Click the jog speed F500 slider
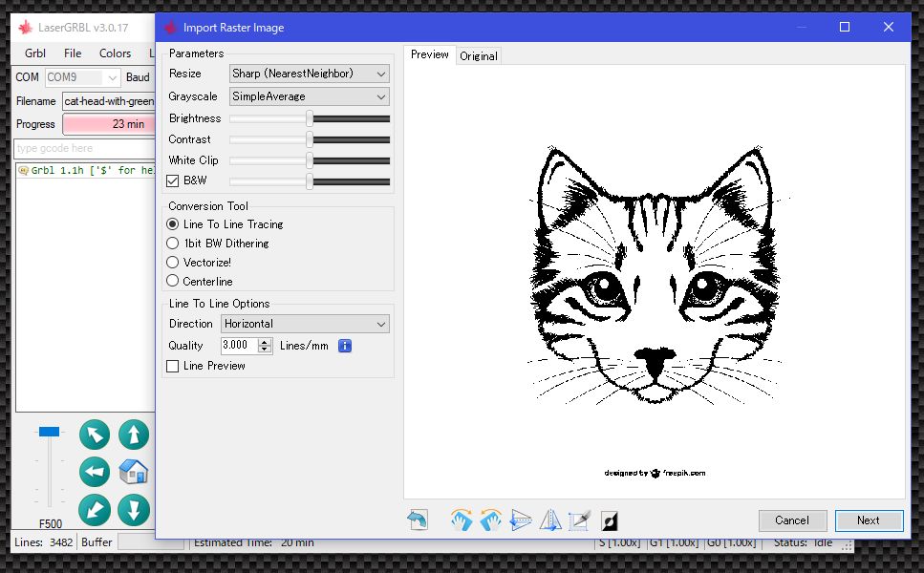The width and height of the screenshot is (924, 573). (49, 432)
